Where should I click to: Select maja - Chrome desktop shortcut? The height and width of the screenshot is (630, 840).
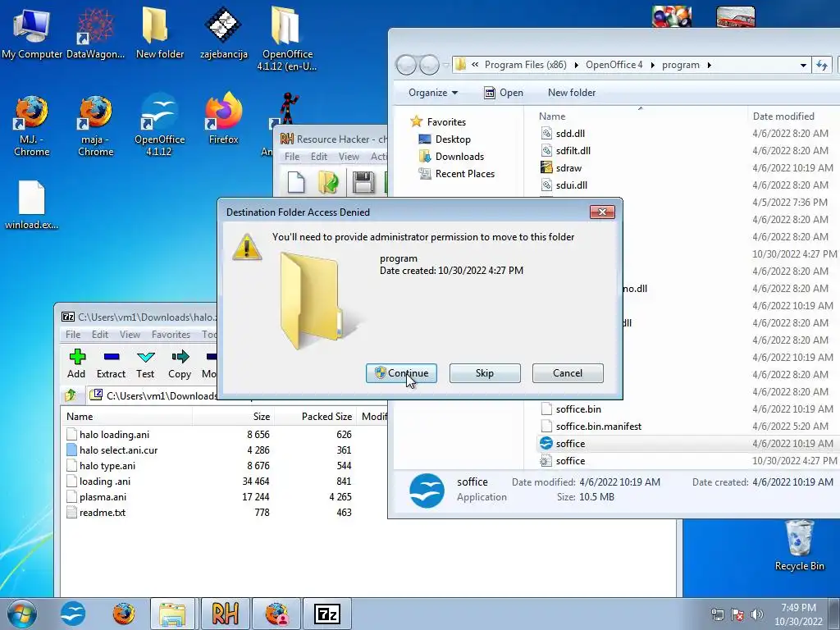tap(95, 126)
